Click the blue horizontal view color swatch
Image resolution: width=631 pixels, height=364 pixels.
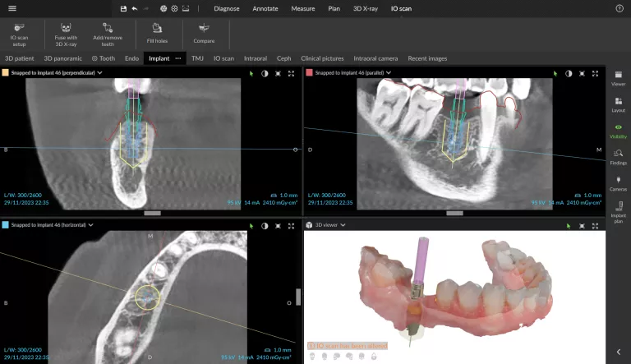(x=5, y=225)
